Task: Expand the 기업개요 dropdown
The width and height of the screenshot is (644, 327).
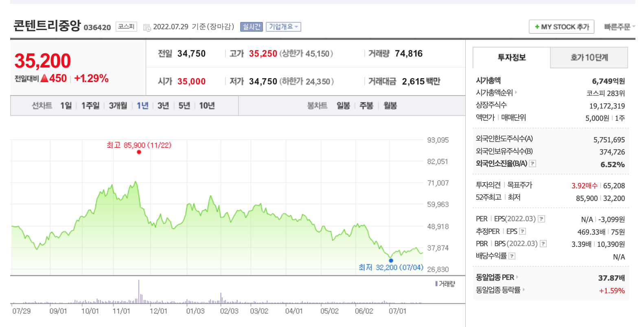Action: [x=283, y=27]
